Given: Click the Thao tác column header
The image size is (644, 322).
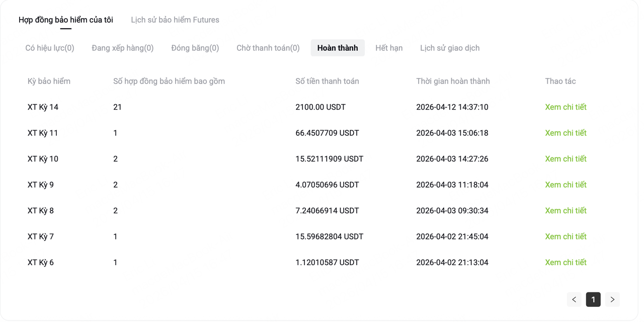Looking at the screenshot, I should coord(560,82).
